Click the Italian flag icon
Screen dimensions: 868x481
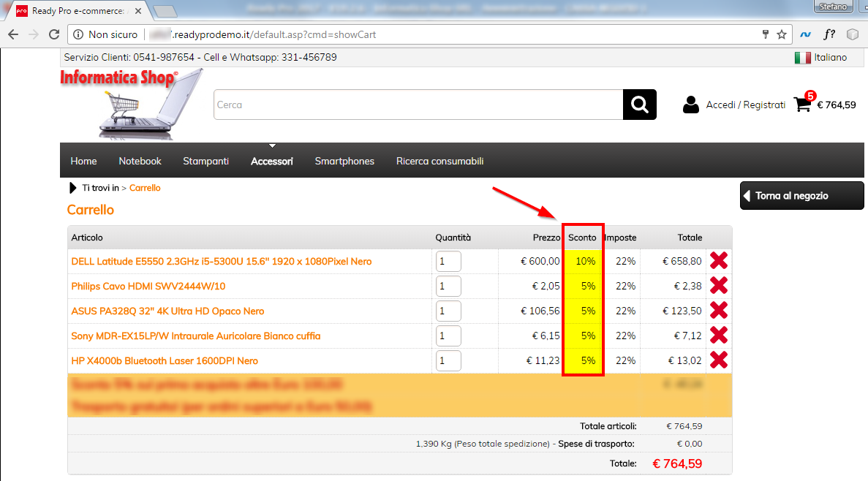pyautogui.click(x=802, y=58)
